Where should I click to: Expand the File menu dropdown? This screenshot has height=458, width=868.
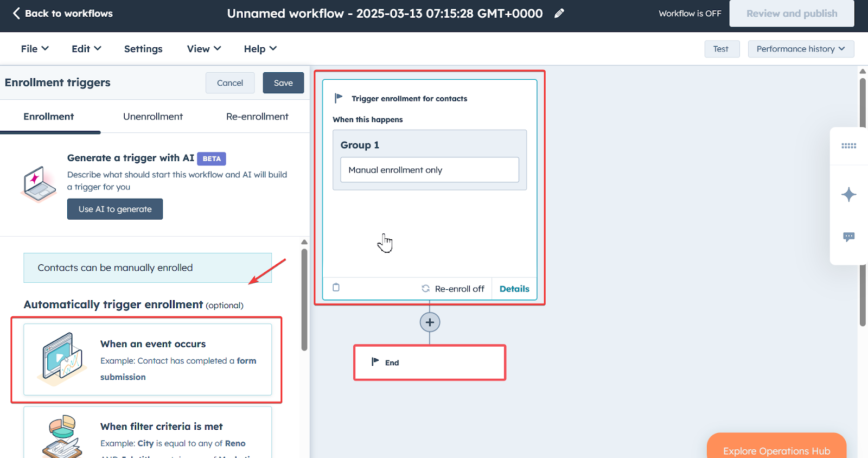[x=35, y=49]
